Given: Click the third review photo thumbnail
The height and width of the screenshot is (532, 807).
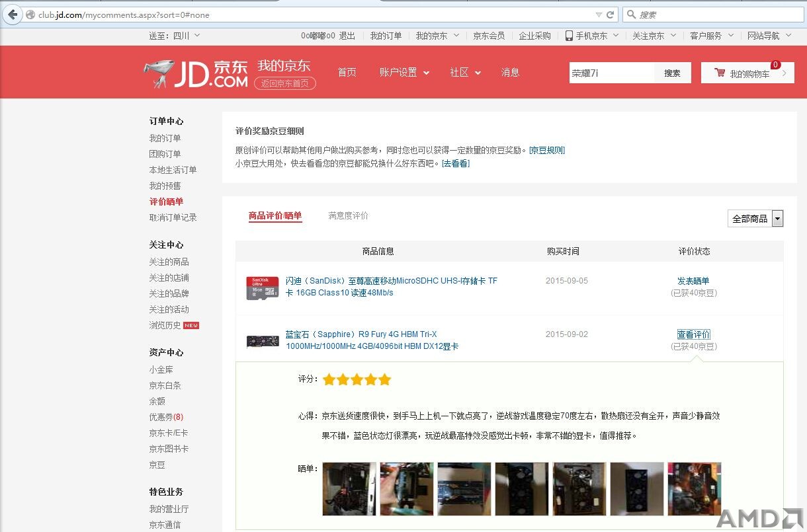Looking at the screenshot, I should [464, 489].
